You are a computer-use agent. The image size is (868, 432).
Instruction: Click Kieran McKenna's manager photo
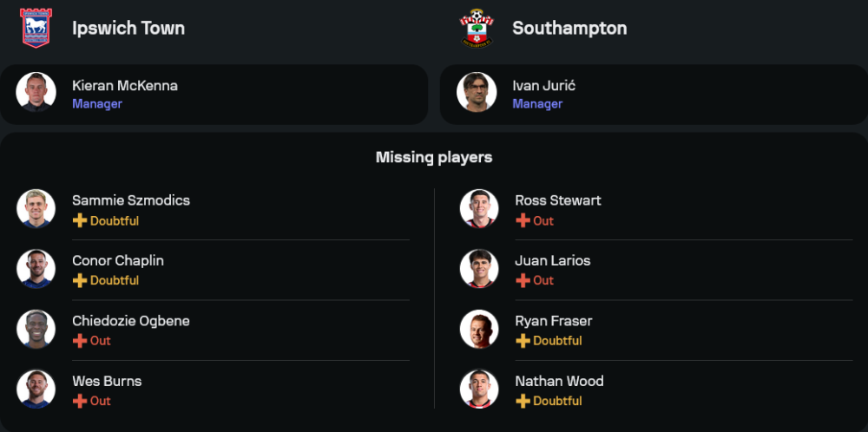pyautogui.click(x=36, y=92)
